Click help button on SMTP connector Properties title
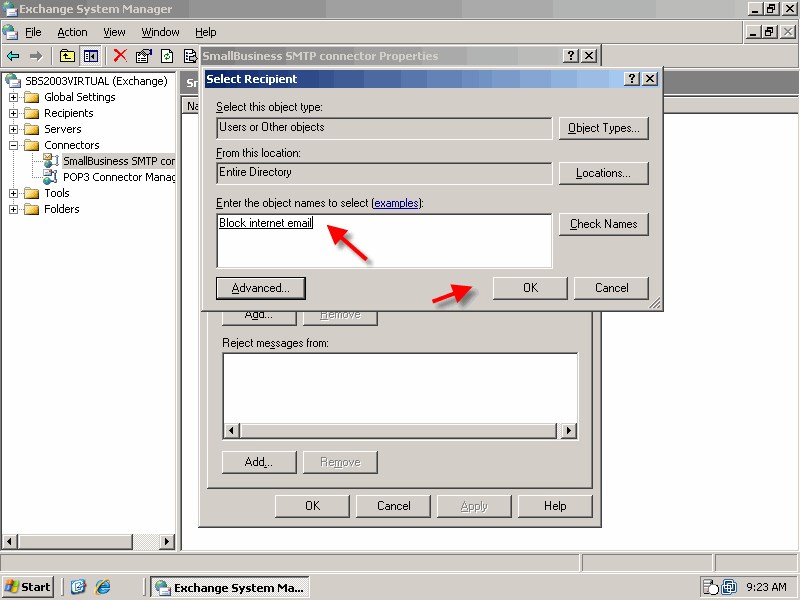The height and width of the screenshot is (600, 800). 570,56
